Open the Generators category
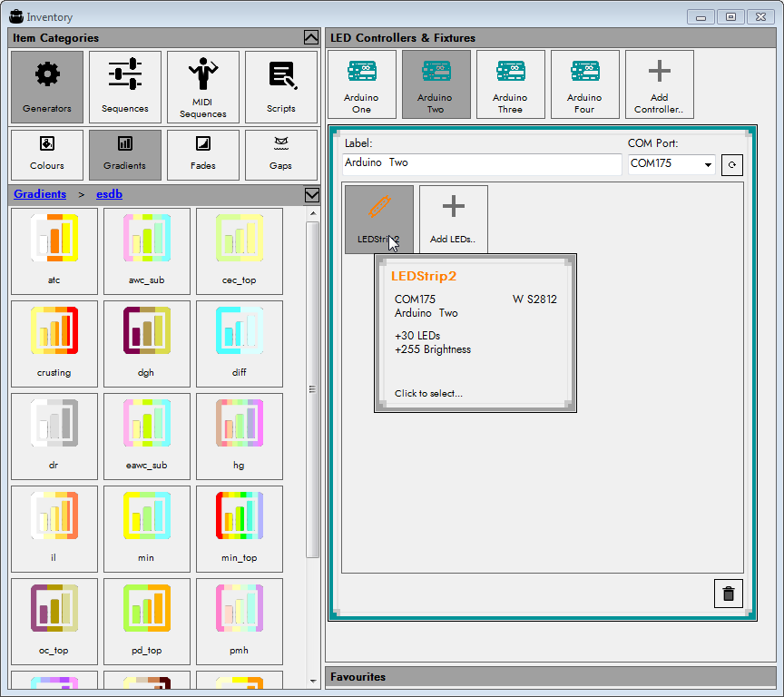 point(47,87)
